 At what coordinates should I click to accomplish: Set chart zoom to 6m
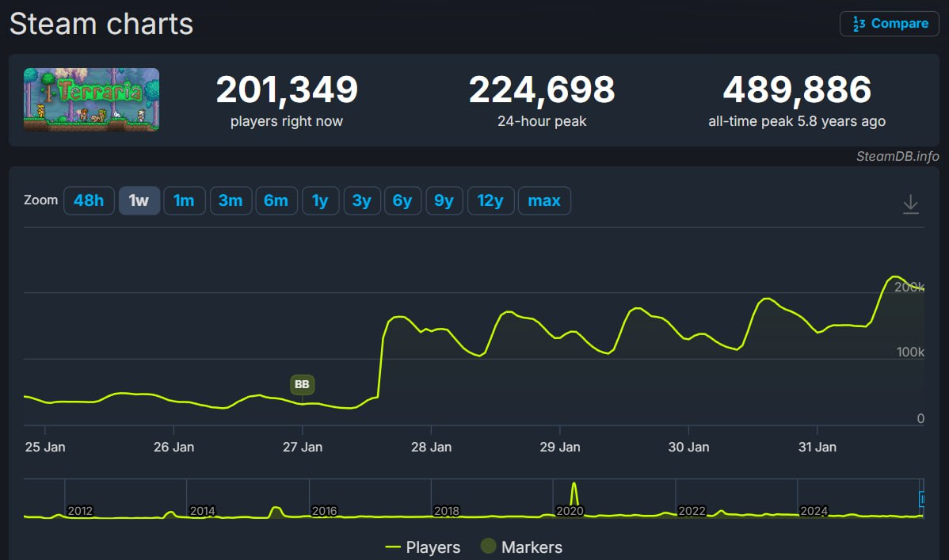tap(276, 200)
